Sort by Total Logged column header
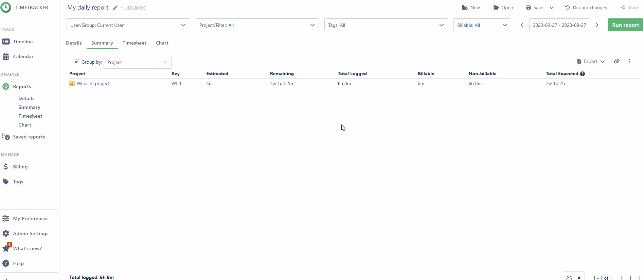Image resolution: width=644 pixels, height=280 pixels. point(352,73)
